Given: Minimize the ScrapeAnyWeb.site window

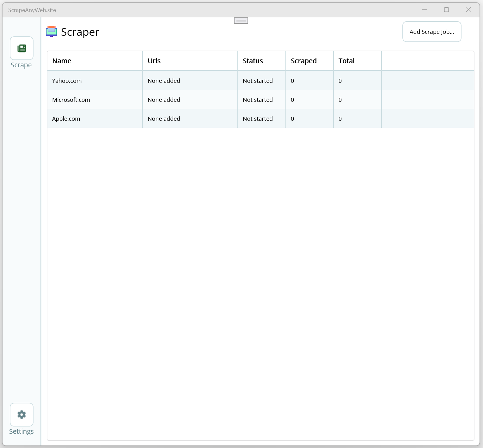Looking at the screenshot, I should click(x=425, y=10).
